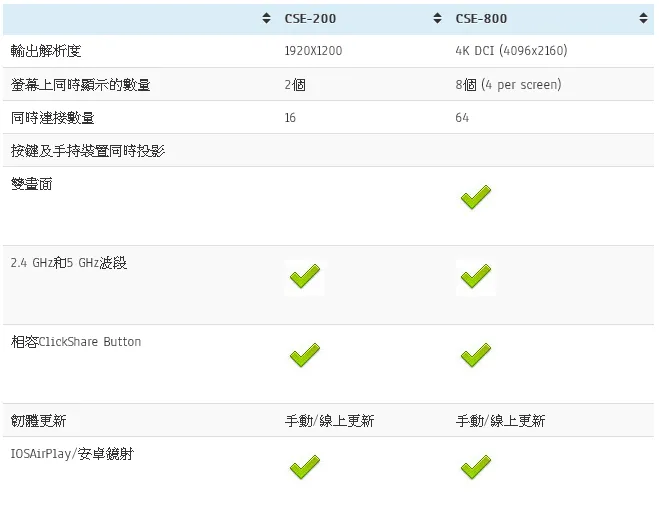659x513 pixels.
Task: Click CSE-200 checkmark for 相容ClickShare Button
Action: [x=305, y=355]
